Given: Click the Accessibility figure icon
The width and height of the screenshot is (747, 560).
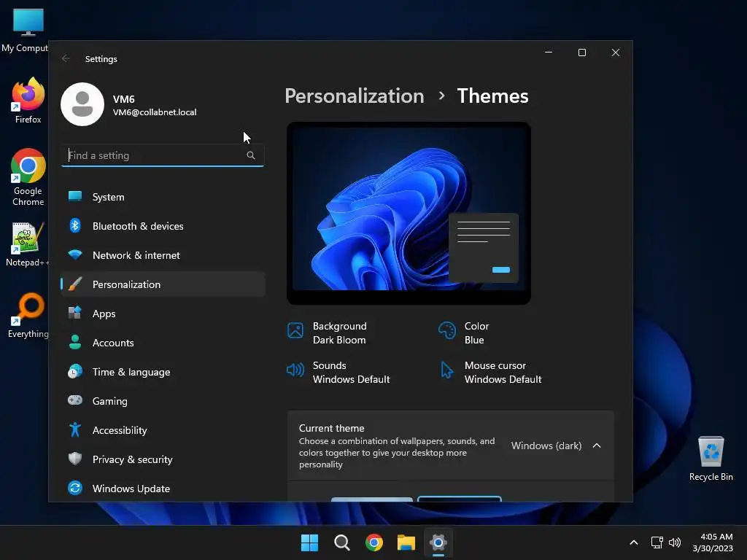Looking at the screenshot, I should [75, 429].
